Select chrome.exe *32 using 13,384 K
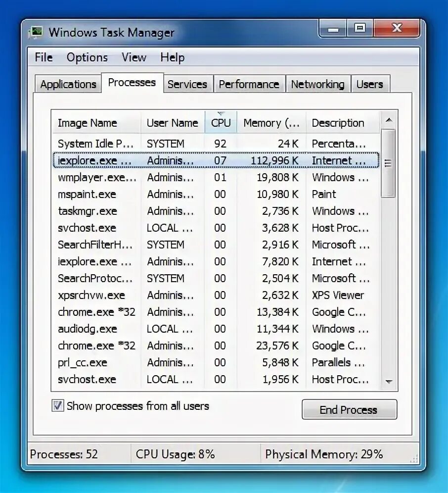The width and height of the screenshot is (448, 493). point(216,312)
